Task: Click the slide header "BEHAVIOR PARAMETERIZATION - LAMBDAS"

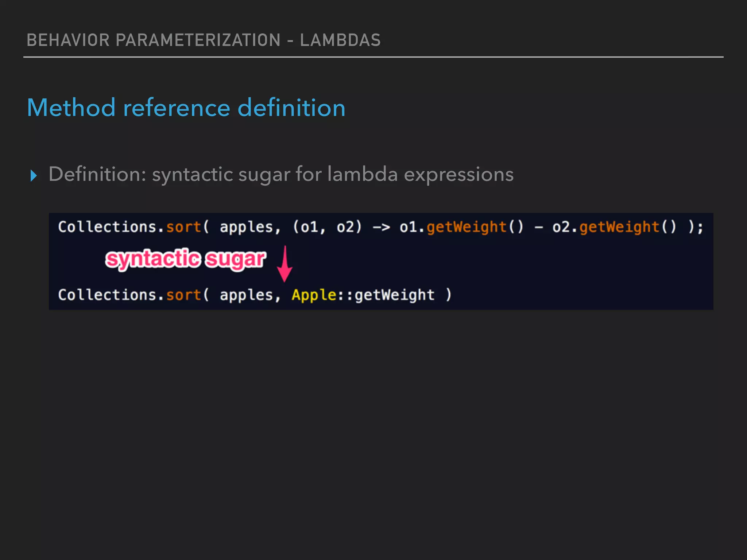Action: coord(204,40)
